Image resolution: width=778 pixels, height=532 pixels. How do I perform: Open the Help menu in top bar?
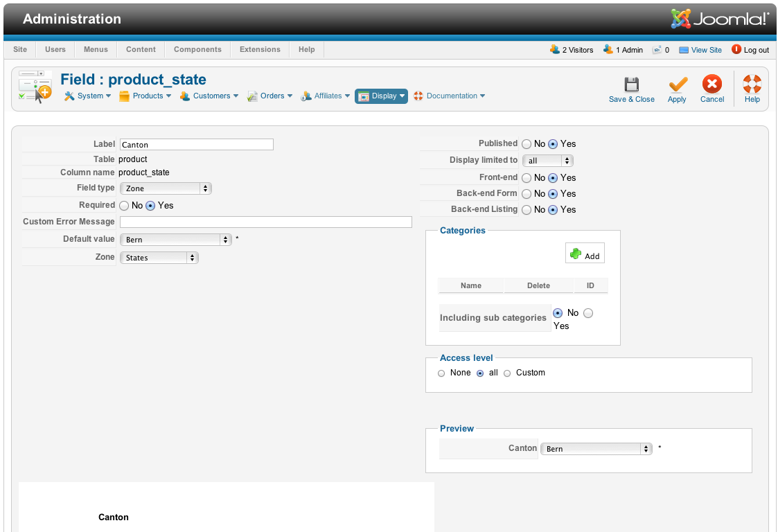pyautogui.click(x=307, y=49)
